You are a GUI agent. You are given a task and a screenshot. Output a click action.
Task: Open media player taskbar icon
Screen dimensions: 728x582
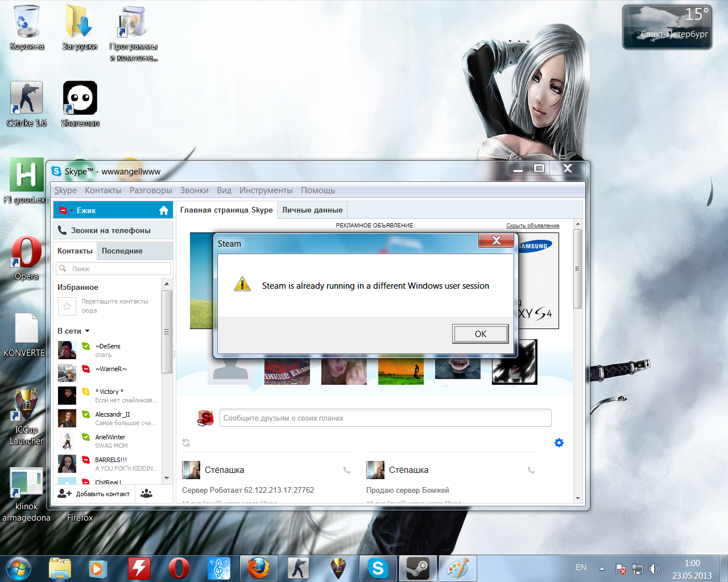click(98, 568)
